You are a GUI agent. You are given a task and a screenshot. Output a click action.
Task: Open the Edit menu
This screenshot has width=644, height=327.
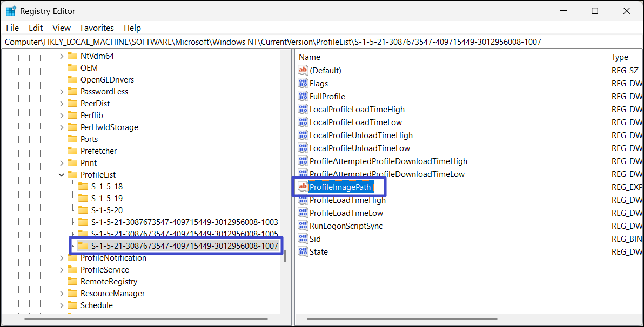pyautogui.click(x=36, y=28)
